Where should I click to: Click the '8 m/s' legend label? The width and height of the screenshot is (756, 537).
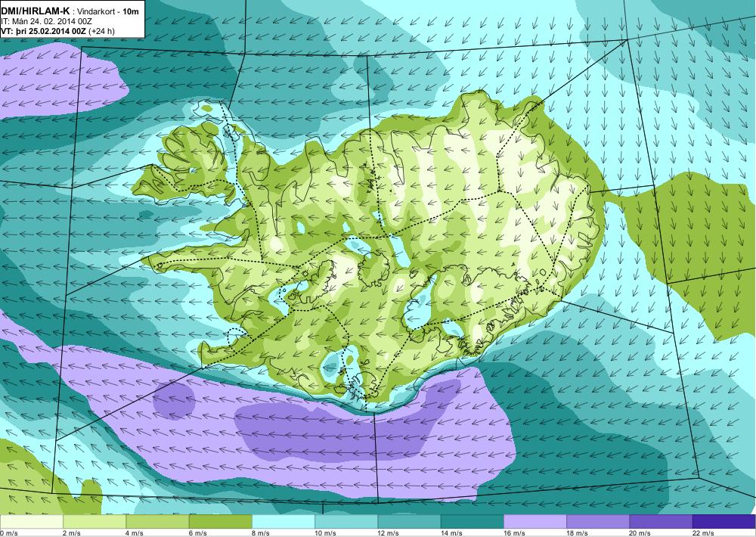click(x=261, y=533)
